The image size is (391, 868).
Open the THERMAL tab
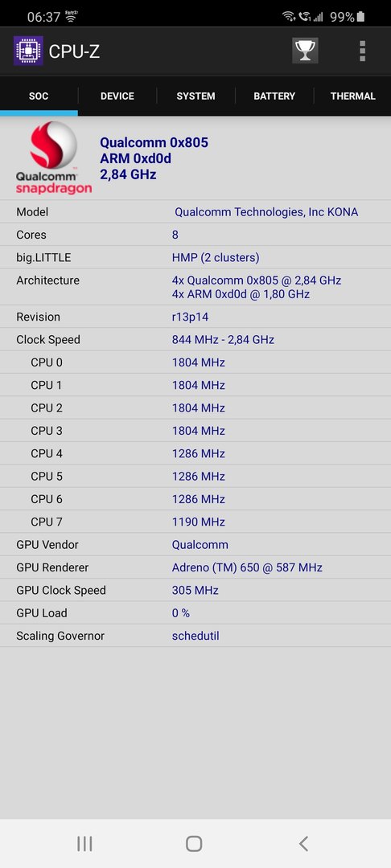[x=353, y=96]
